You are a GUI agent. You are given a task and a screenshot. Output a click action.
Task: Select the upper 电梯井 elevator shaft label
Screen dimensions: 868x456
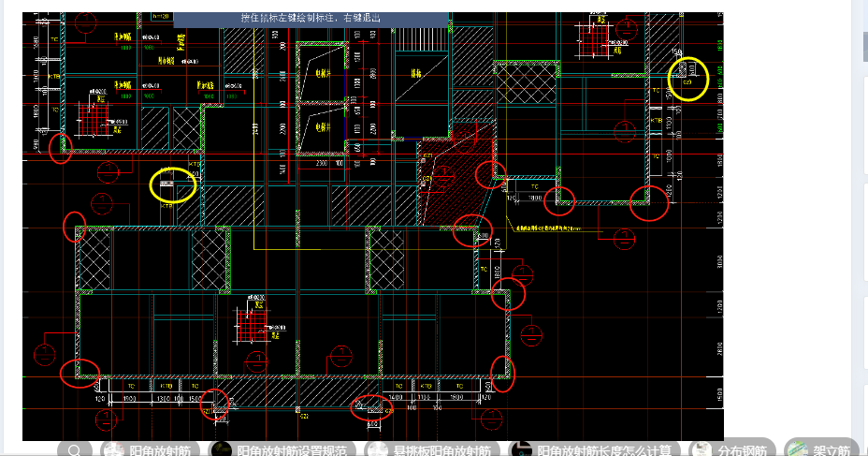tap(322, 70)
